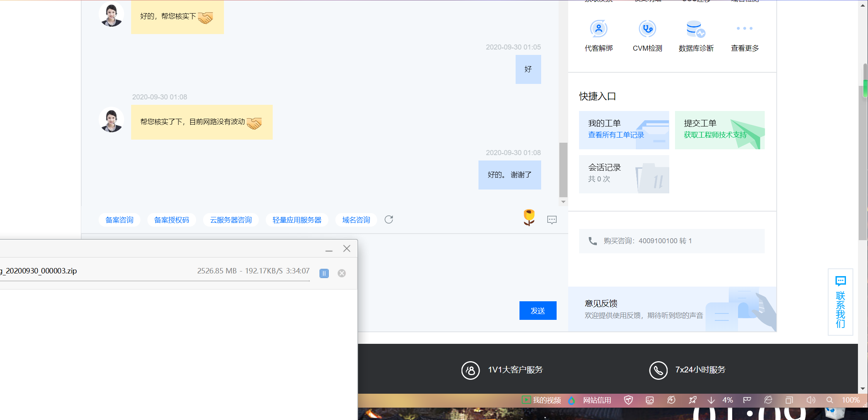Cancel the 20200930 zip download
The image size is (868, 420).
342,273
